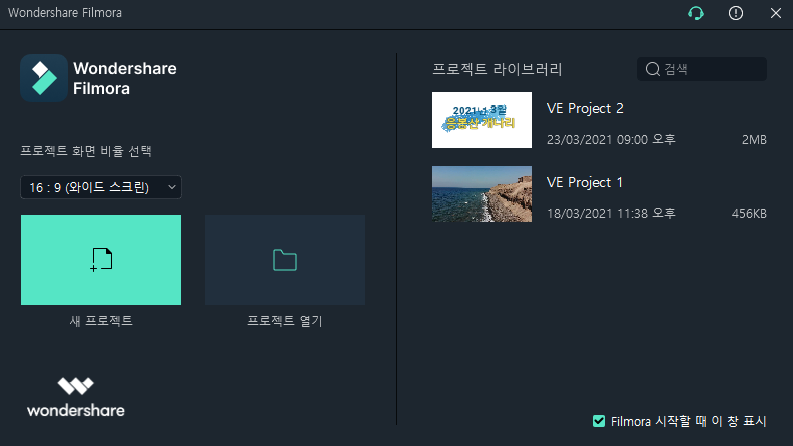Click the 프로젝트 라이브러리 heading
793x446 pixels.
pyautogui.click(x=497, y=69)
